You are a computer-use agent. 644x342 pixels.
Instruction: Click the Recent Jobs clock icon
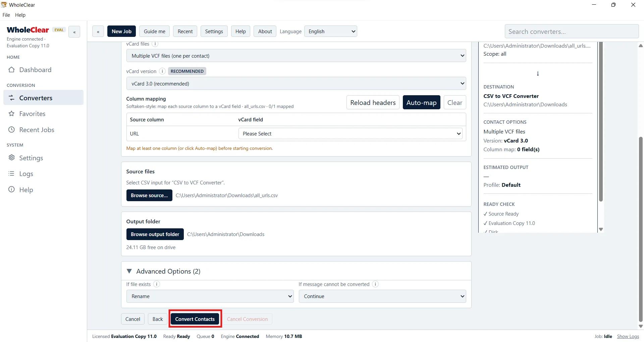pos(11,130)
